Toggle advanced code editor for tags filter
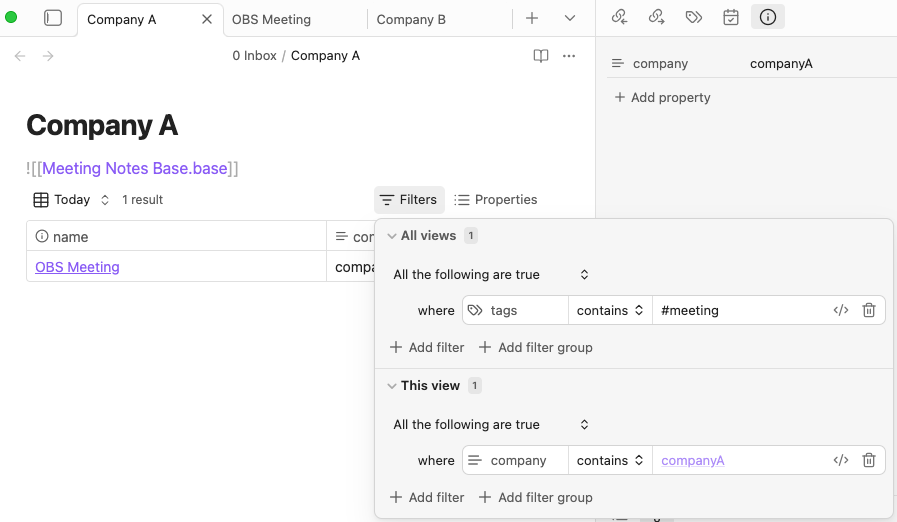 [840, 310]
